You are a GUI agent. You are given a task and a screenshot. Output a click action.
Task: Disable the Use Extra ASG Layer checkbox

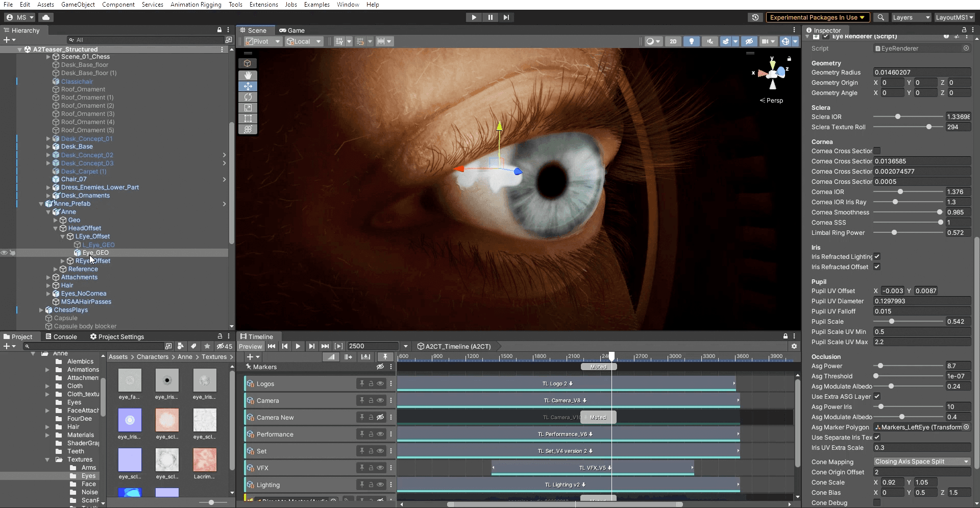877,396
